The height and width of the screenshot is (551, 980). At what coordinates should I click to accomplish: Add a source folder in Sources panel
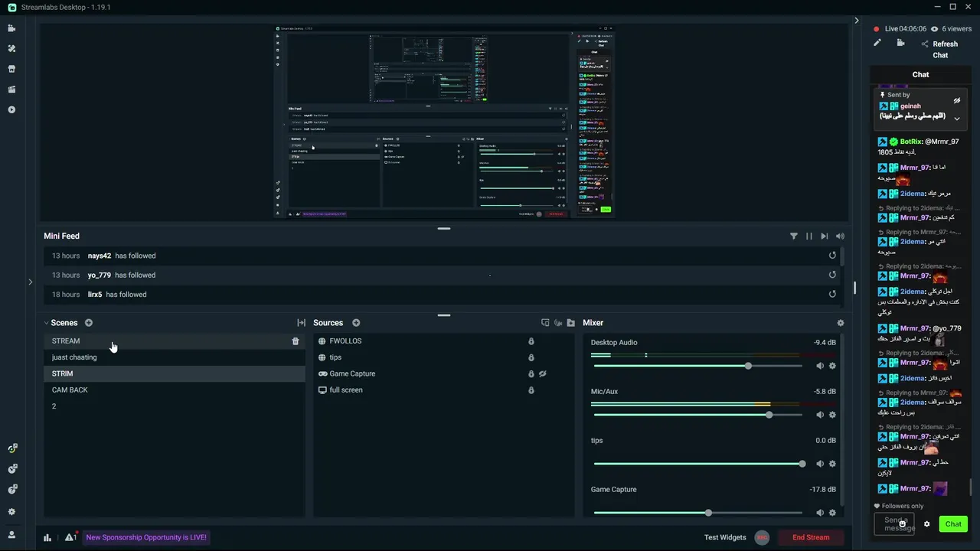pos(570,323)
